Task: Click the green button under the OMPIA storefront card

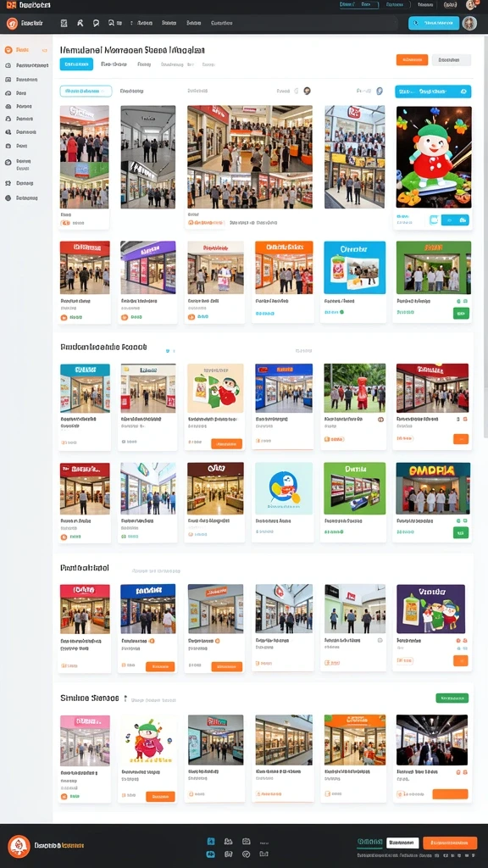Action: pos(461,532)
